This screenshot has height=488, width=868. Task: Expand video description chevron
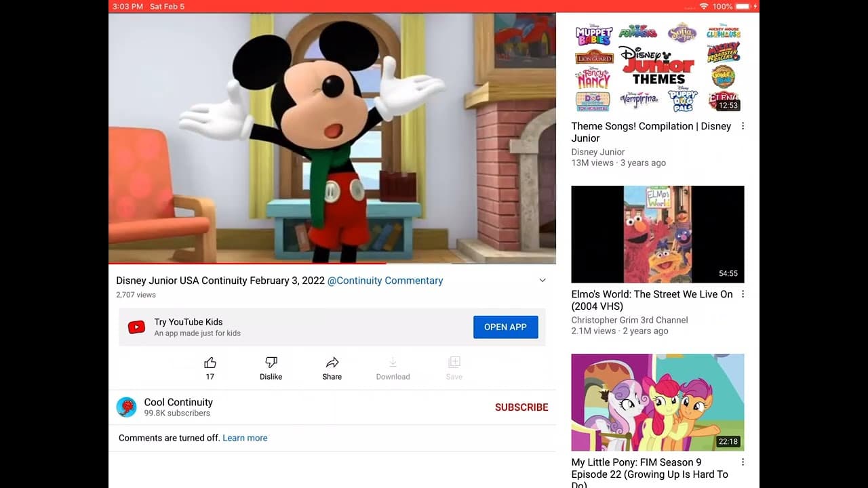[x=542, y=281]
